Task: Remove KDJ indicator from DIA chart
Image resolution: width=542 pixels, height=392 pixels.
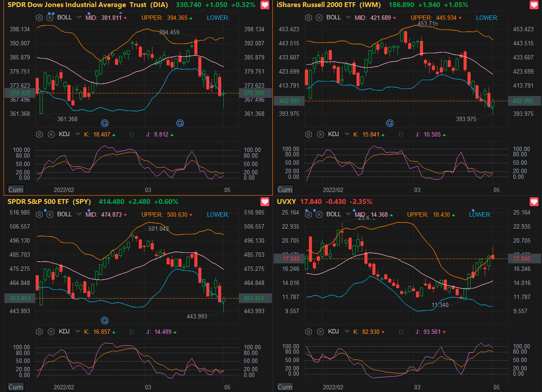Action: (x=51, y=135)
